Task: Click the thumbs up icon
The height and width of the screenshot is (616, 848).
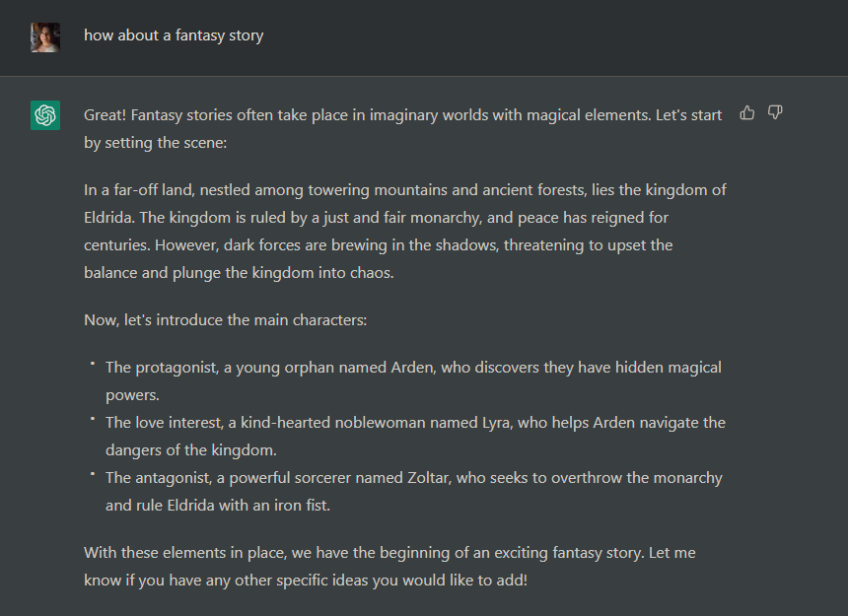Action: (x=747, y=113)
